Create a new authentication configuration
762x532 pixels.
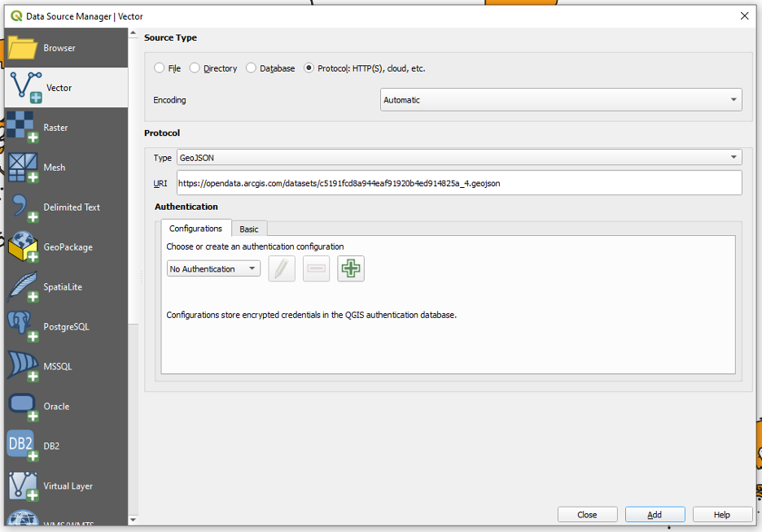[x=350, y=268]
